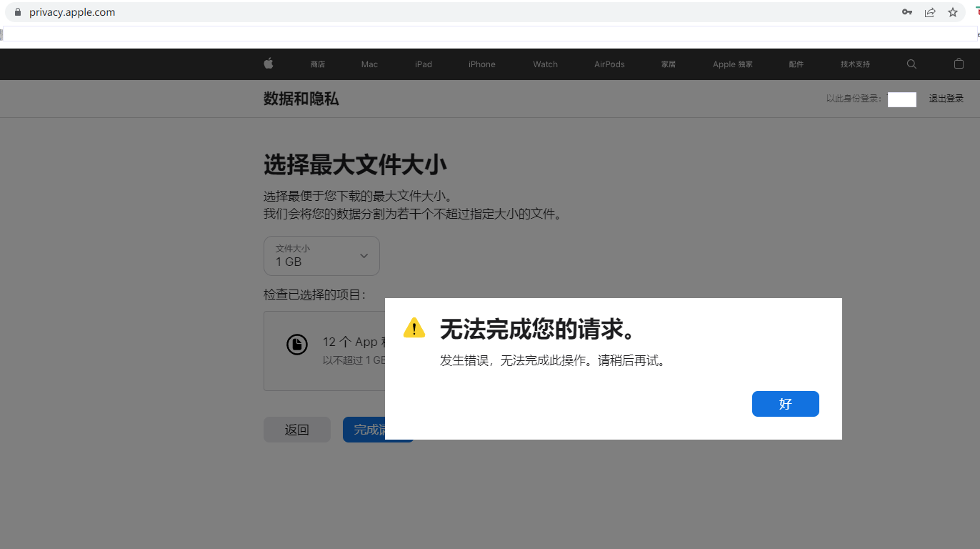Open the 文件大小 1 GB dropdown
The height and width of the screenshot is (549, 980).
[x=321, y=256]
